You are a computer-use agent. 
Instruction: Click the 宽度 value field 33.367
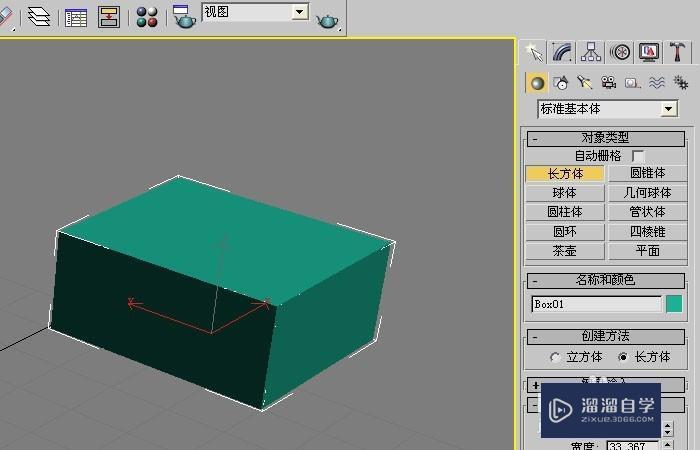[633, 446]
